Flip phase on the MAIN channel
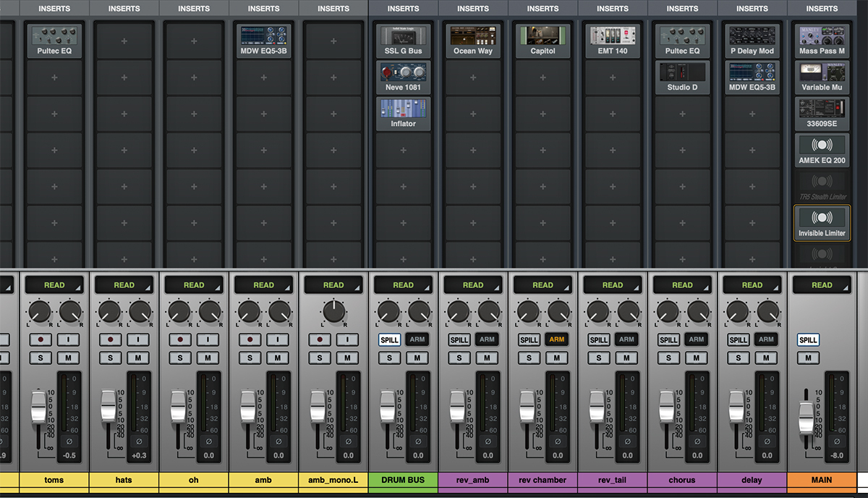 tap(838, 441)
